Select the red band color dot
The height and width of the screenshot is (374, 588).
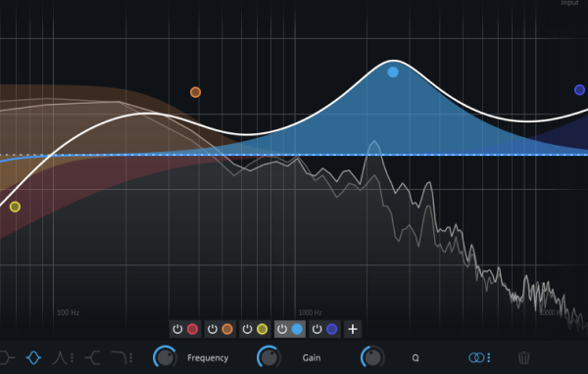click(192, 329)
